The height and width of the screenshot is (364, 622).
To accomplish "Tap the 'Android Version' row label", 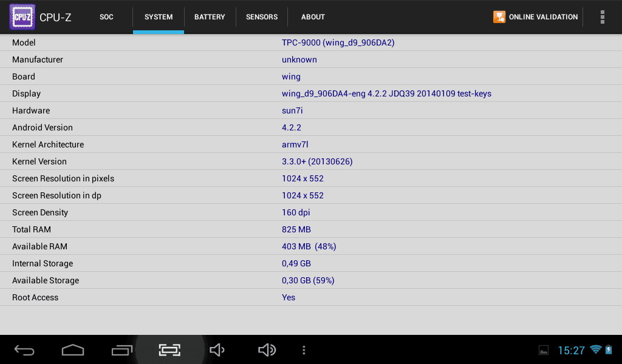I will 43,127.
